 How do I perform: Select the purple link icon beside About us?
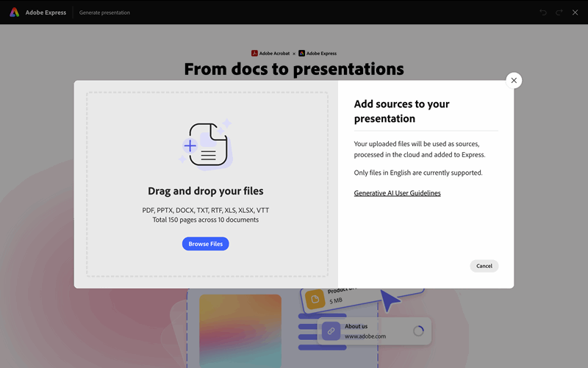(331, 331)
